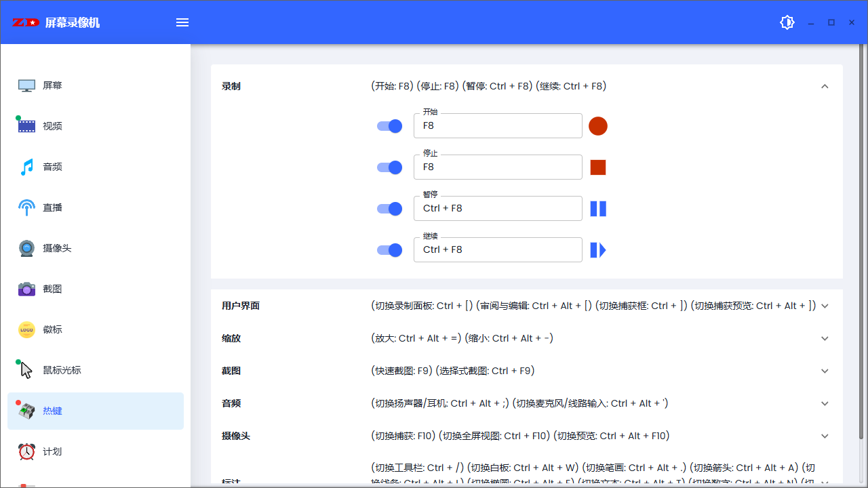This screenshot has height=488, width=868.
Task: Disable the 开始 (Start) F8 hotkey toggle
Action: [x=389, y=125]
